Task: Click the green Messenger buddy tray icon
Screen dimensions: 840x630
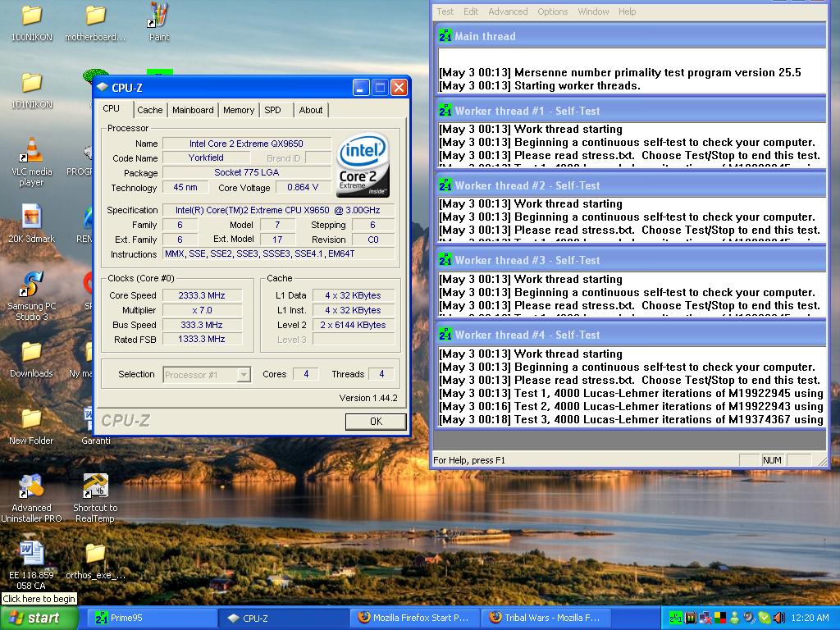Action: tap(734, 618)
